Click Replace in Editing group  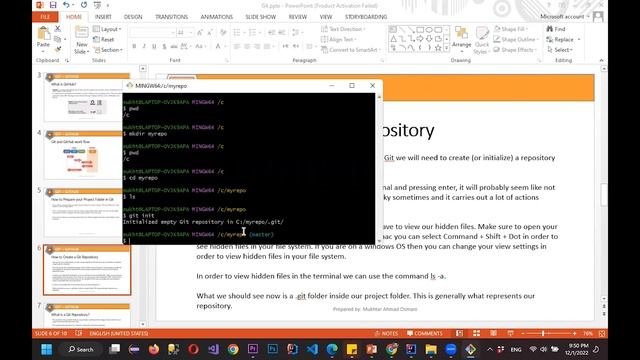pyautogui.click(x=563, y=39)
